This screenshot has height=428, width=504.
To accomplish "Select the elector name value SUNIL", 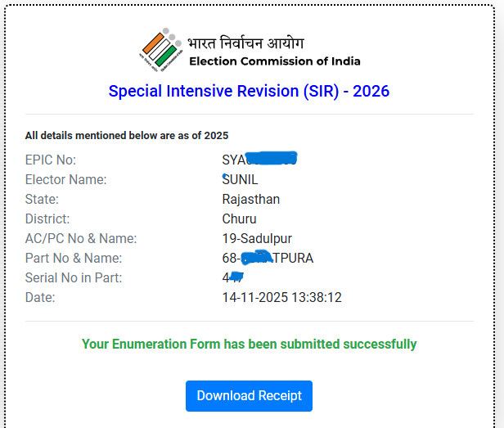I will click(x=241, y=180).
